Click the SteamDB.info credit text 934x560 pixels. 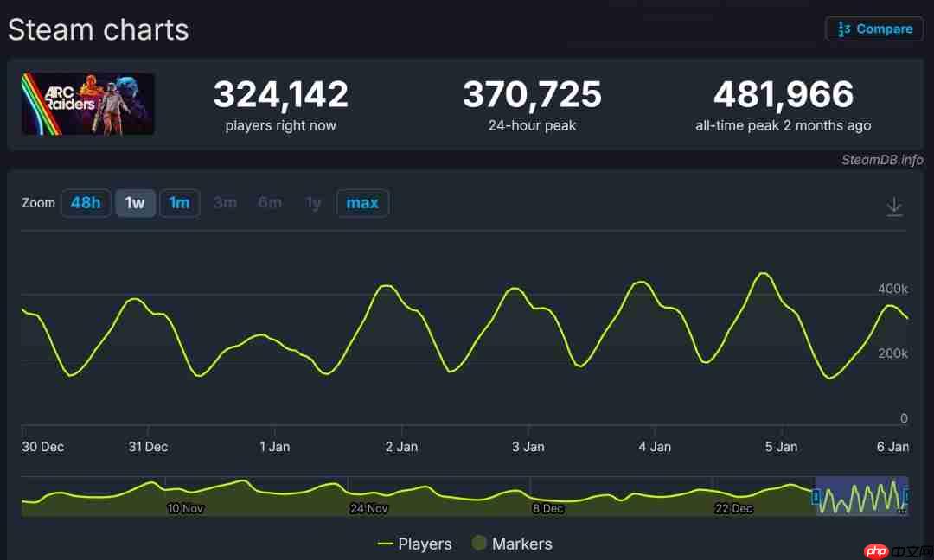[882, 160]
